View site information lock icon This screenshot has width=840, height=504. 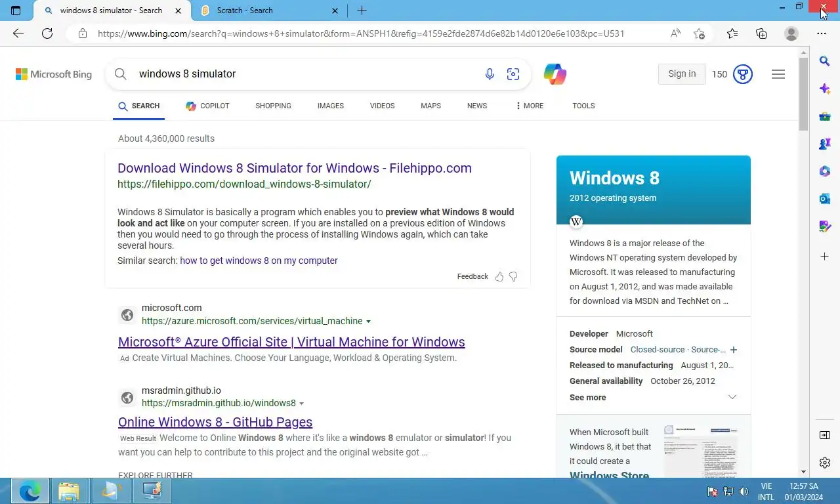pos(83,33)
